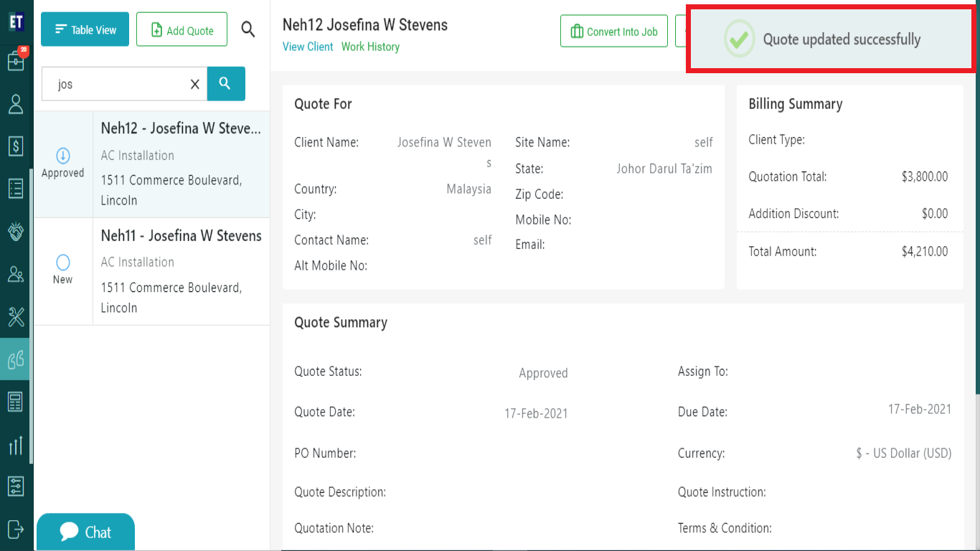Click the Approved status icon on Neh12
This screenshot has width=980, height=551.
(x=62, y=156)
